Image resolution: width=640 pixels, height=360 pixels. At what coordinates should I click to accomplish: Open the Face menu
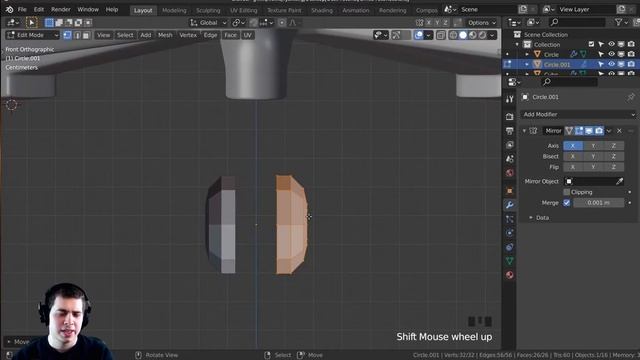click(x=230, y=36)
